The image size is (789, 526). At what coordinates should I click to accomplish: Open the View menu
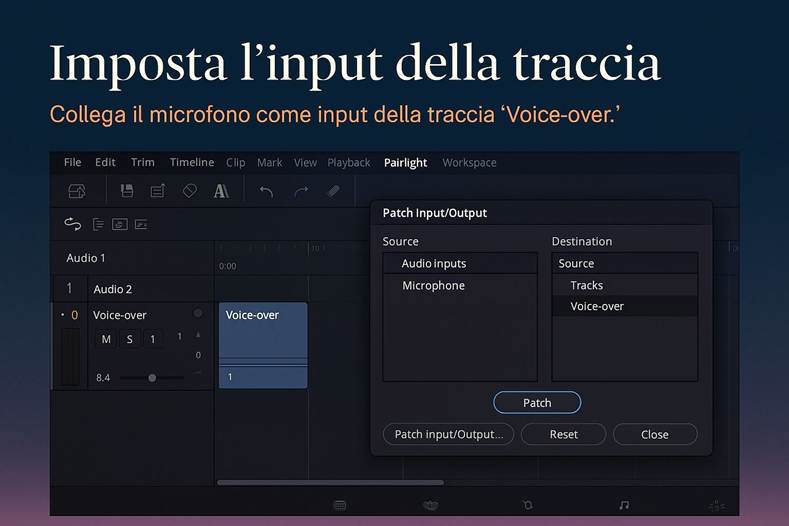pyautogui.click(x=305, y=163)
